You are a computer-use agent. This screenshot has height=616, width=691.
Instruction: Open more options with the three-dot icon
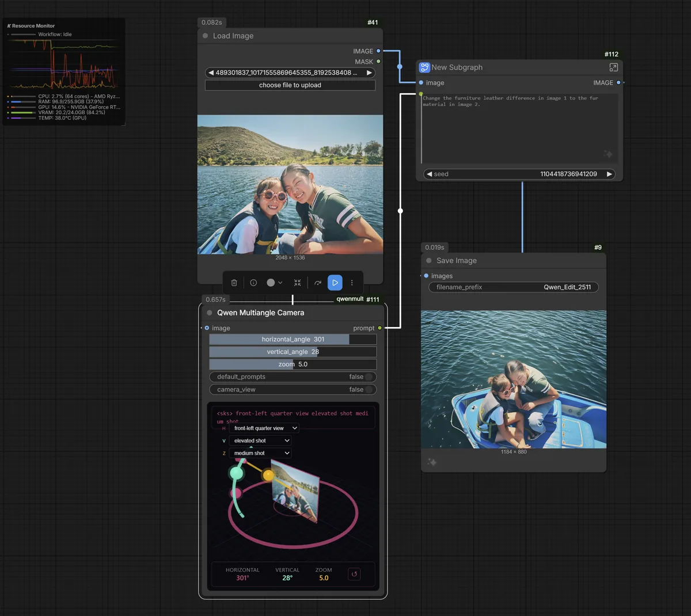coord(352,283)
